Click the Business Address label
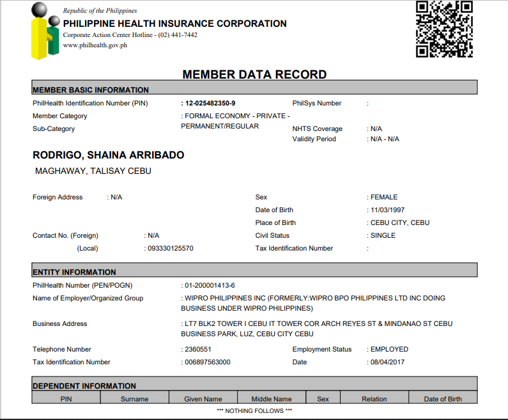This screenshot has width=508, height=420. pyautogui.click(x=59, y=323)
